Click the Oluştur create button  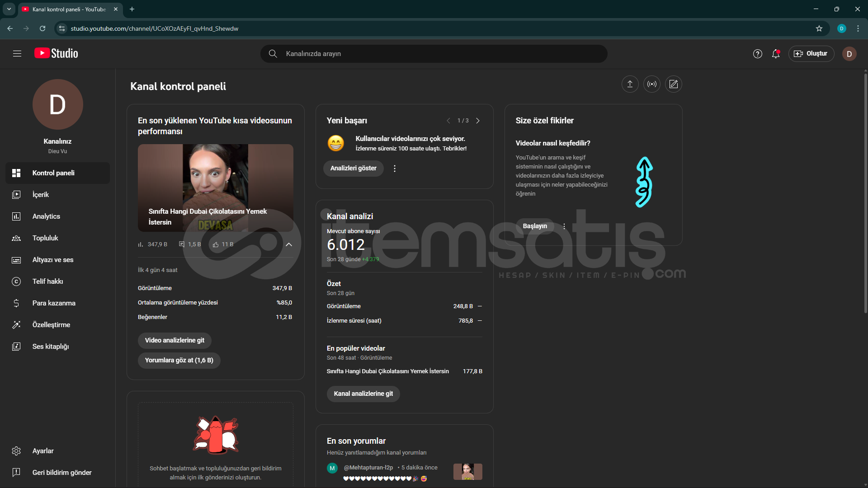tap(811, 54)
